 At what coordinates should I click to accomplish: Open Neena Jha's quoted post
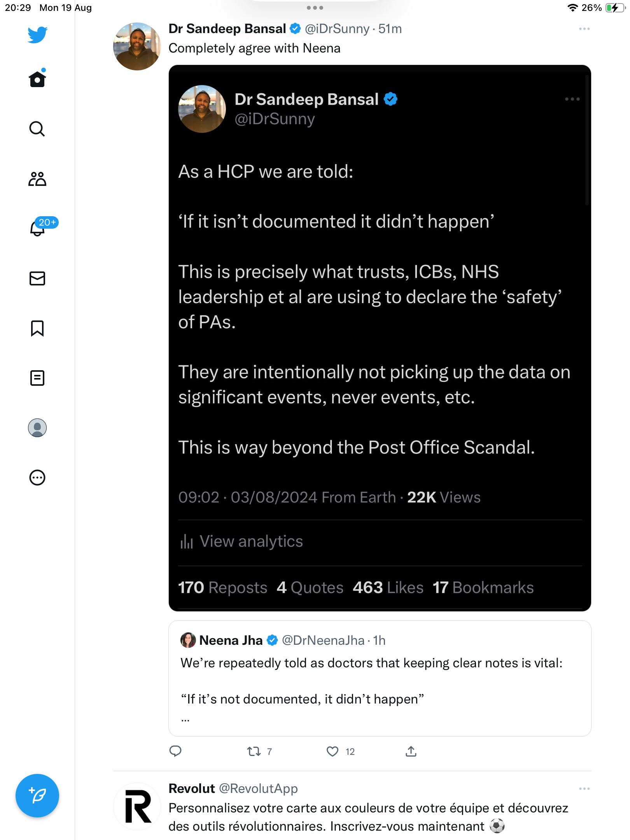[380, 678]
